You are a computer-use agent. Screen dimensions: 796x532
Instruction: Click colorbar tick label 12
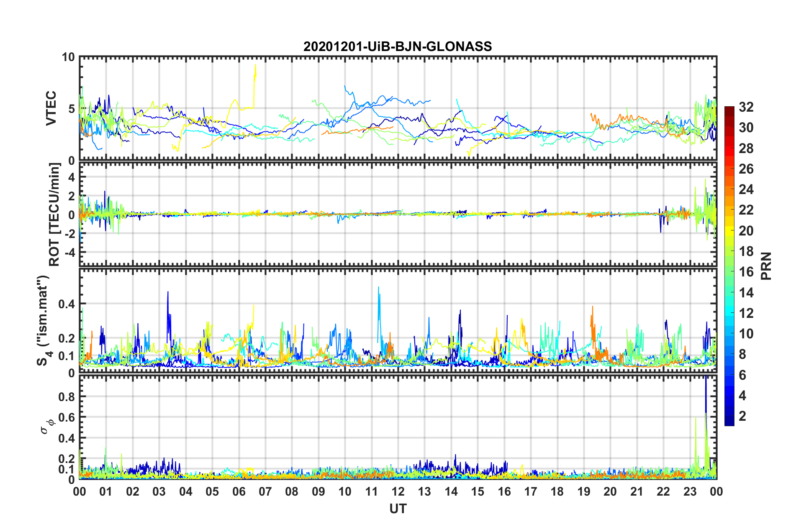click(746, 313)
